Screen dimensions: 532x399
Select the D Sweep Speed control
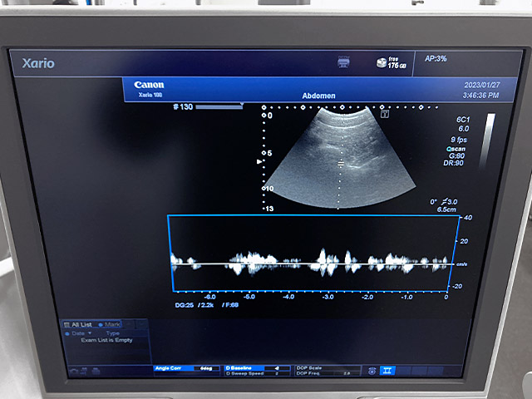[x=257, y=373]
